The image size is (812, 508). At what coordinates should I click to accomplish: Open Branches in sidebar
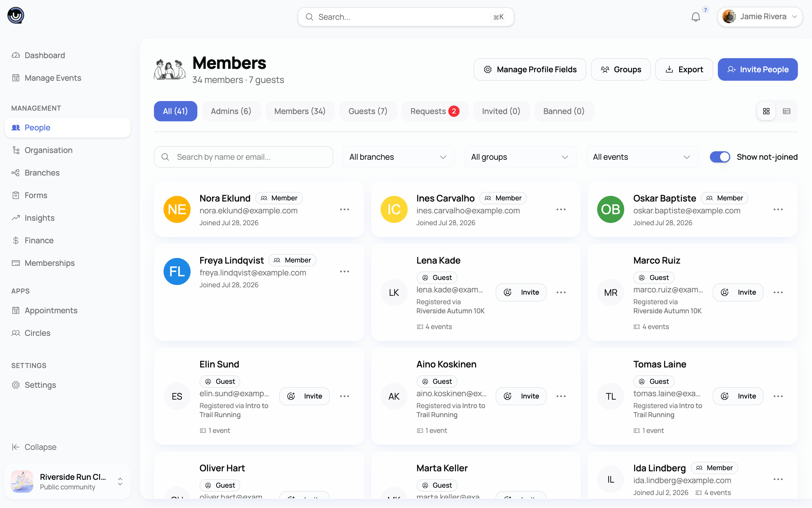[x=67, y=173]
